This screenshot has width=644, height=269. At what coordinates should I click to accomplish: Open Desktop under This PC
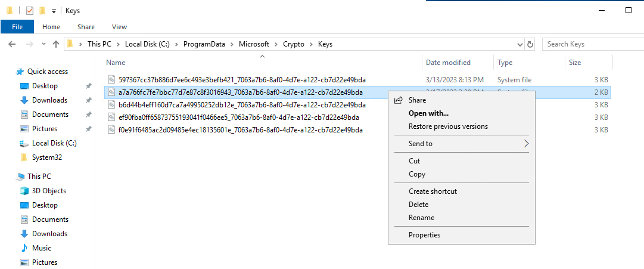45,205
